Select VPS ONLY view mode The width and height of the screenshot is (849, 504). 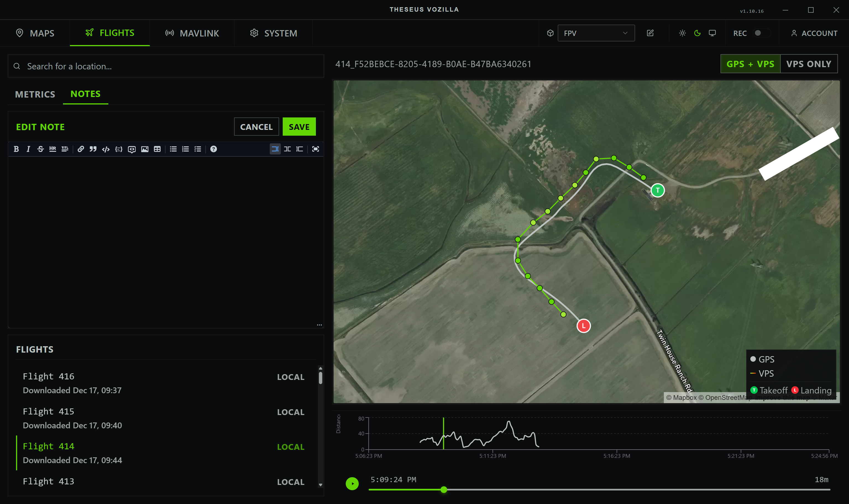coord(809,64)
